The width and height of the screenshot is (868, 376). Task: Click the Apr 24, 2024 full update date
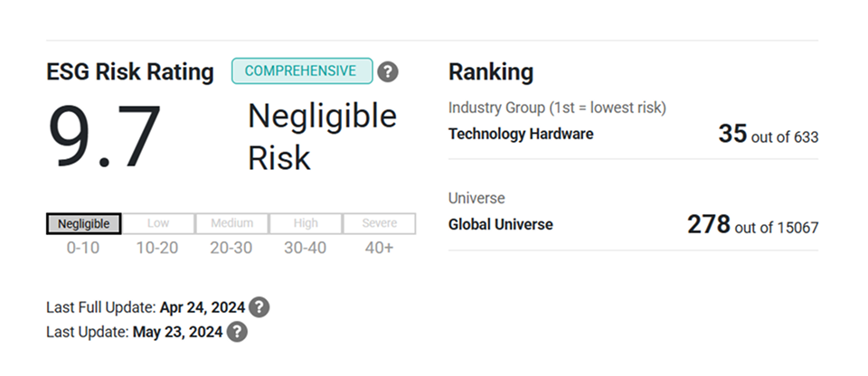click(x=203, y=307)
